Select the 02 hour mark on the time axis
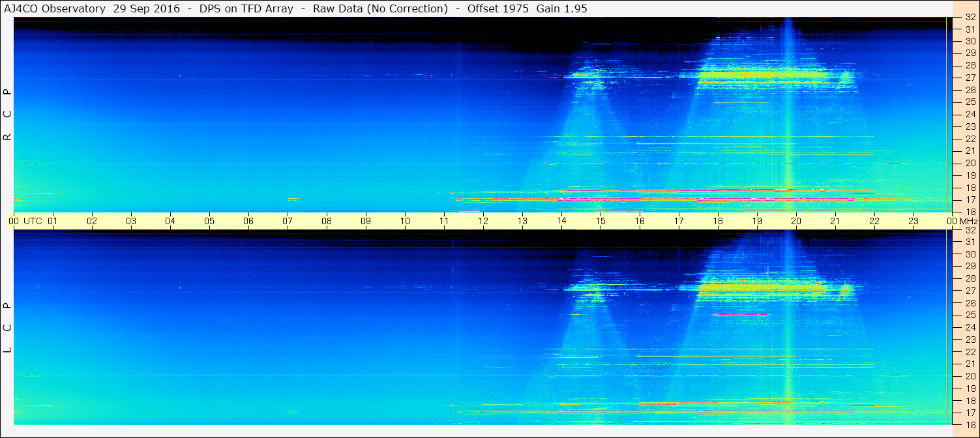The width and height of the screenshot is (980, 438). [92, 221]
